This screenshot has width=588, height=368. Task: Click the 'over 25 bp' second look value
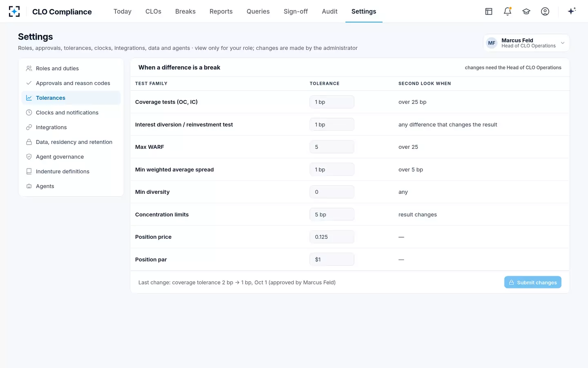pyautogui.click(x=412, y=102)
